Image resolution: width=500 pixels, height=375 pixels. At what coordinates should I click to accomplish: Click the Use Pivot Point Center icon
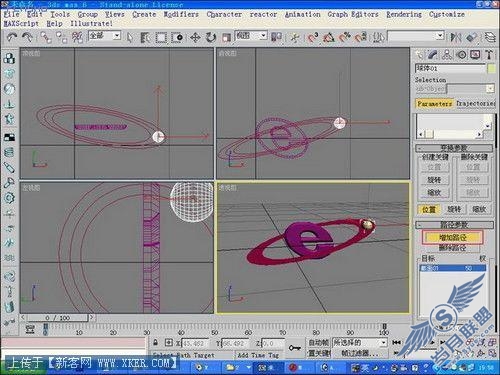click(x=276, y=37)
